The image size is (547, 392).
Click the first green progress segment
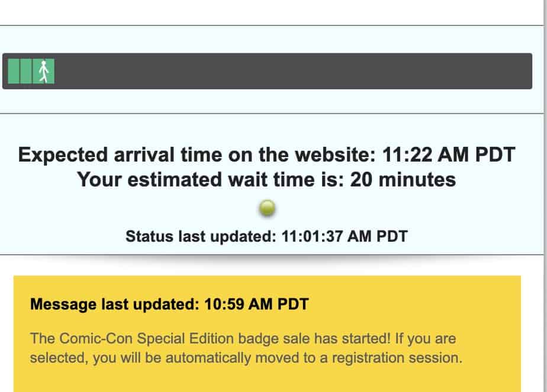pyautogui.click(x=14, y=72)
